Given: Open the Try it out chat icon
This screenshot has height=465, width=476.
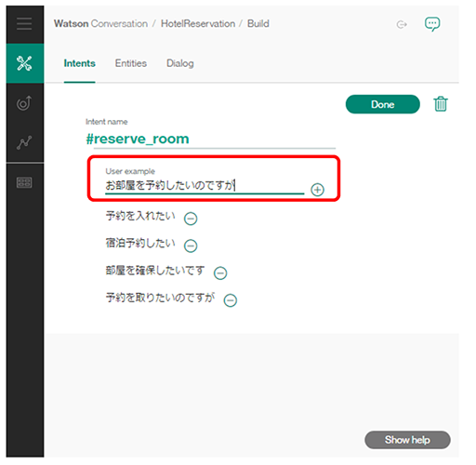Looking at the screenshot, I should pos(432,24).
